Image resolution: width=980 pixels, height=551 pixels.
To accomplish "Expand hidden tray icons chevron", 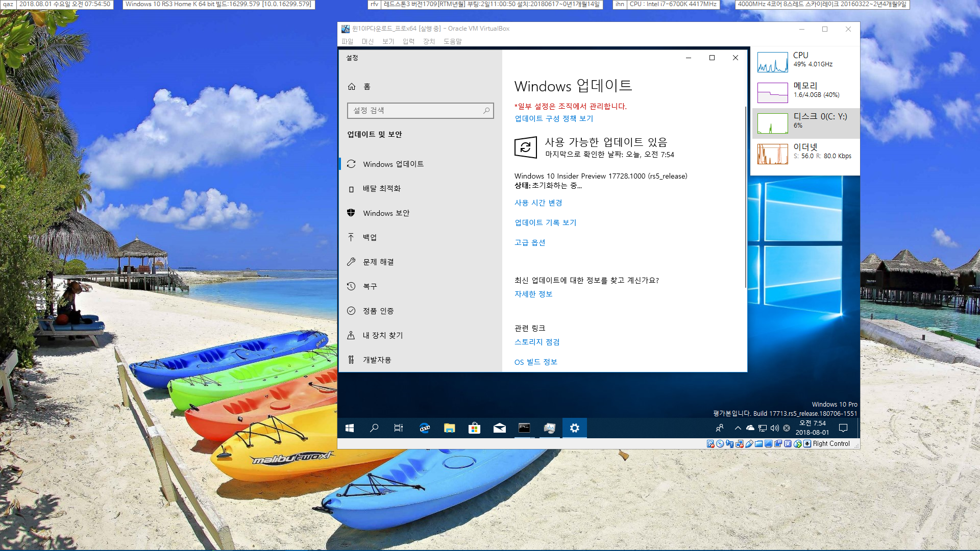I will (738, 428).
